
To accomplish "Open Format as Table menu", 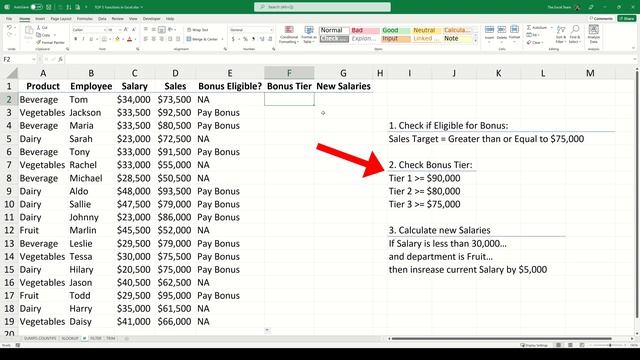I will pyautogui.click(x=309, y=34).
